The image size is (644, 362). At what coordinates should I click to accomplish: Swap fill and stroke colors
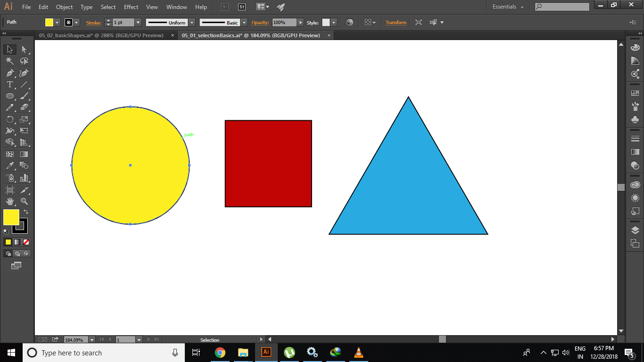(x=26, y=212)
